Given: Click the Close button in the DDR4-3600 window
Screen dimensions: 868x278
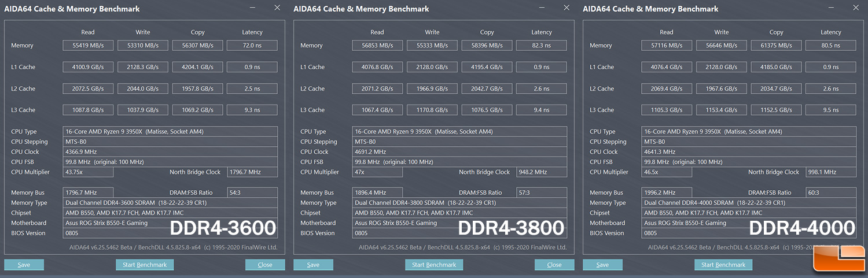Looking at the screenshot, I should point(265,265).
